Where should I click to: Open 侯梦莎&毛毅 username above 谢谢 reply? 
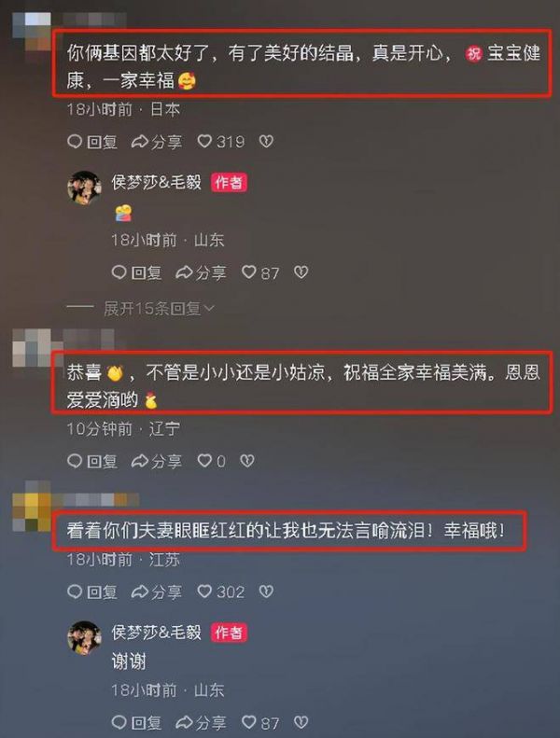click(157, 632)
